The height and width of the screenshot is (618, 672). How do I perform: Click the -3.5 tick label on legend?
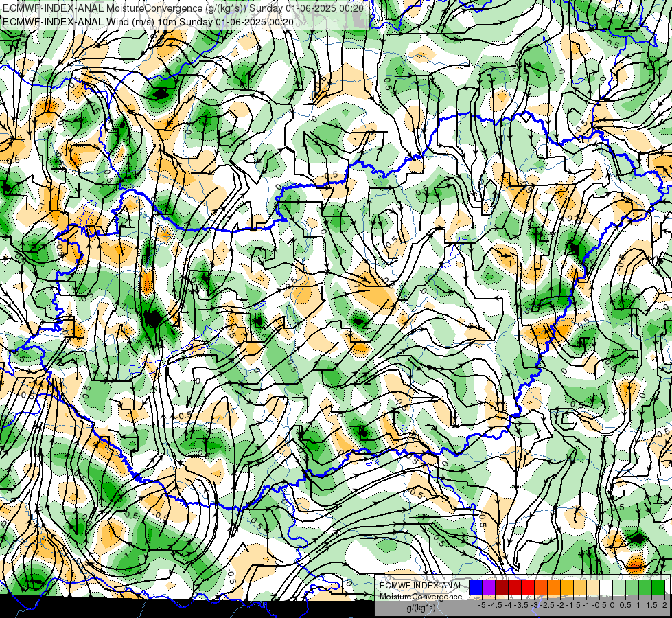[x=521, y=605]
